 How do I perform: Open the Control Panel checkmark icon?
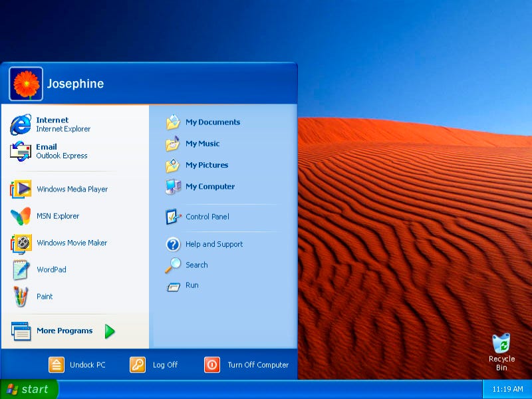tap(173, 217)
